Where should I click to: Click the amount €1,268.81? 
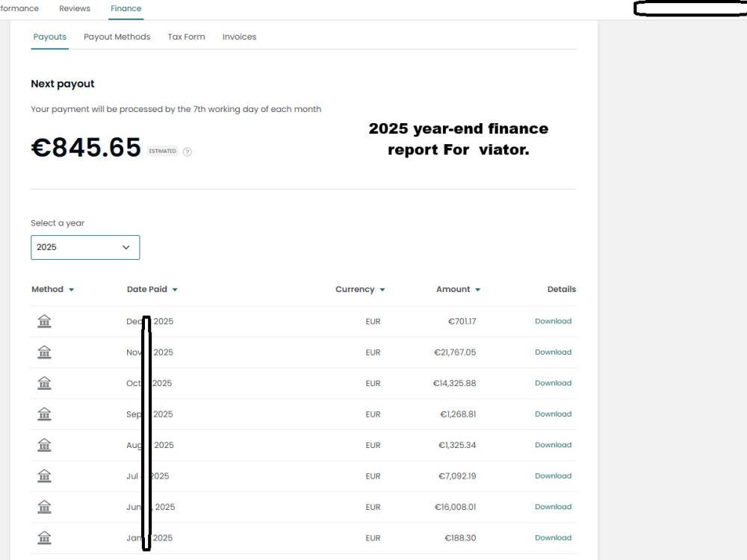point(458,414)
